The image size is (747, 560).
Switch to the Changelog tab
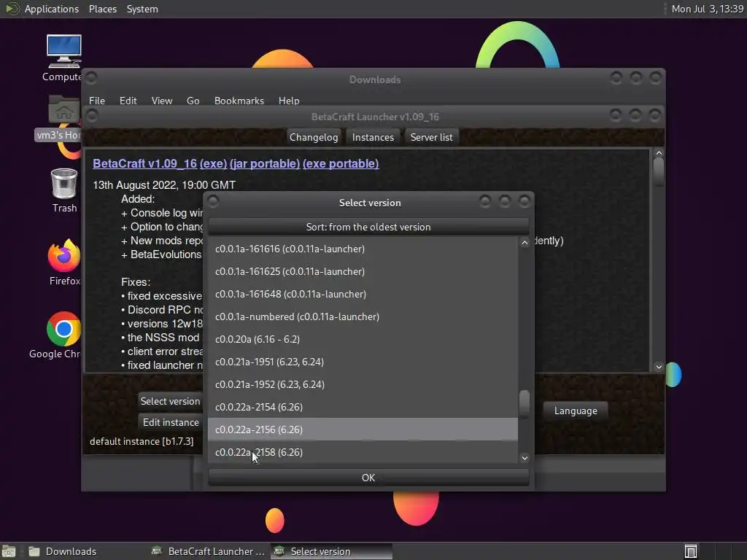[x=314, y=137]
